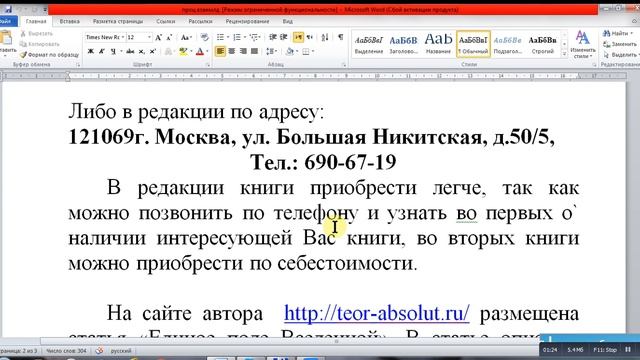The width and height of the screenshot is (640, 360).
Task: Open the Рассылки ribbon tab
Action: point(200,21)
